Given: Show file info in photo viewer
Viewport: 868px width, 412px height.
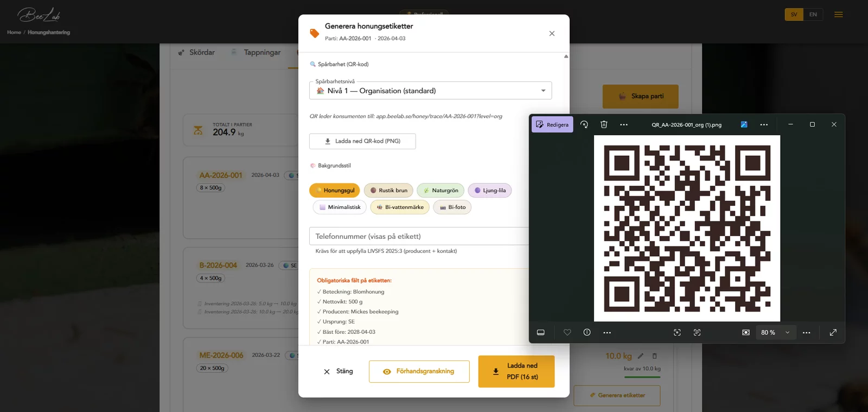Looking at the screenshot, I should (587, 332).
